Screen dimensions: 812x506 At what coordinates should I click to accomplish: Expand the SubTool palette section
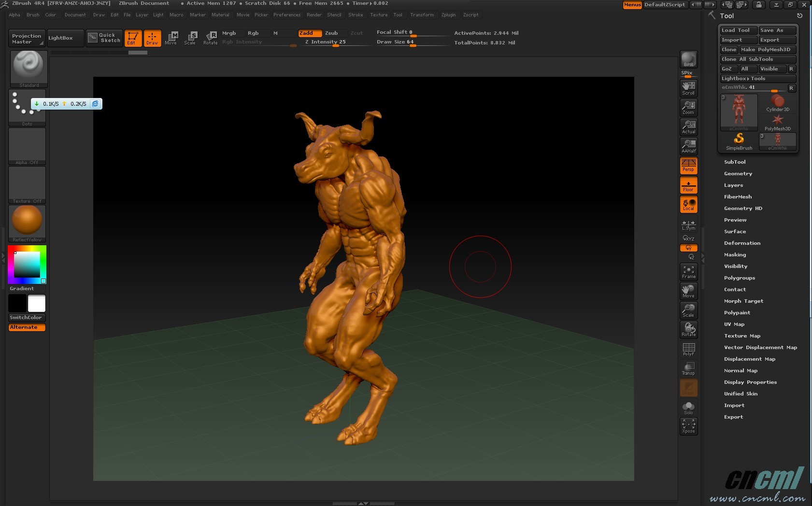(x=735, y=162)
